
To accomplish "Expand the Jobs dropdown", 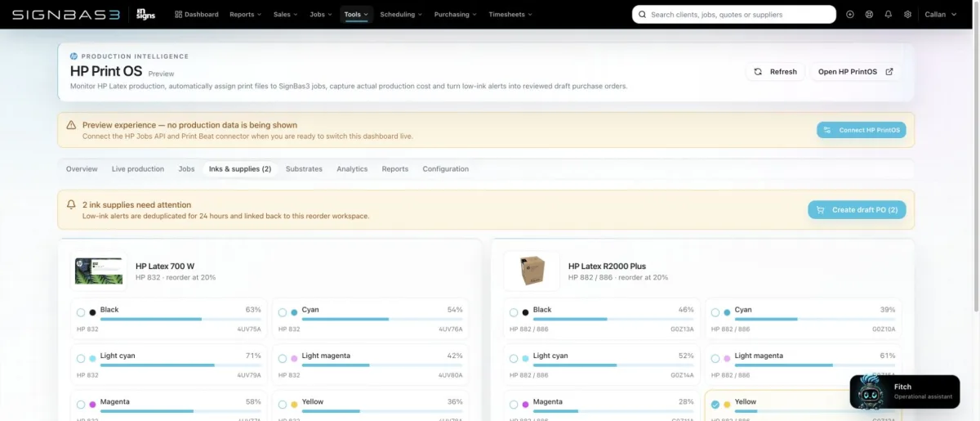I will 321,14.
